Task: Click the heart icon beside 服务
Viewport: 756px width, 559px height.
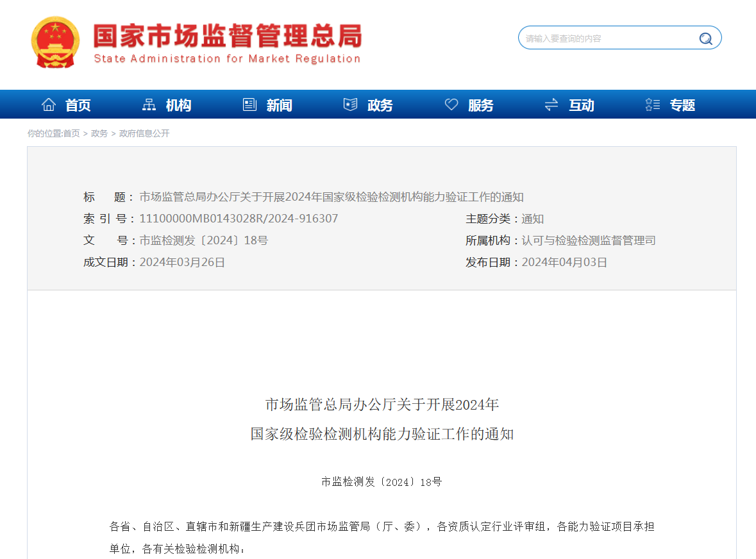Action: pyautogui.click(x=451, y=104)
